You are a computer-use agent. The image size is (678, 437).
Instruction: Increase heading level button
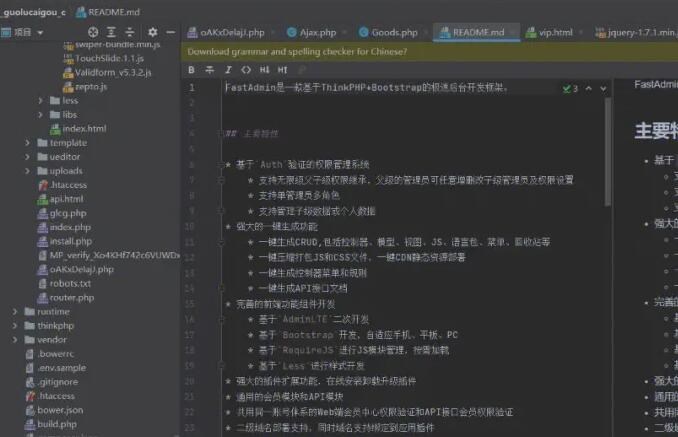282,70
